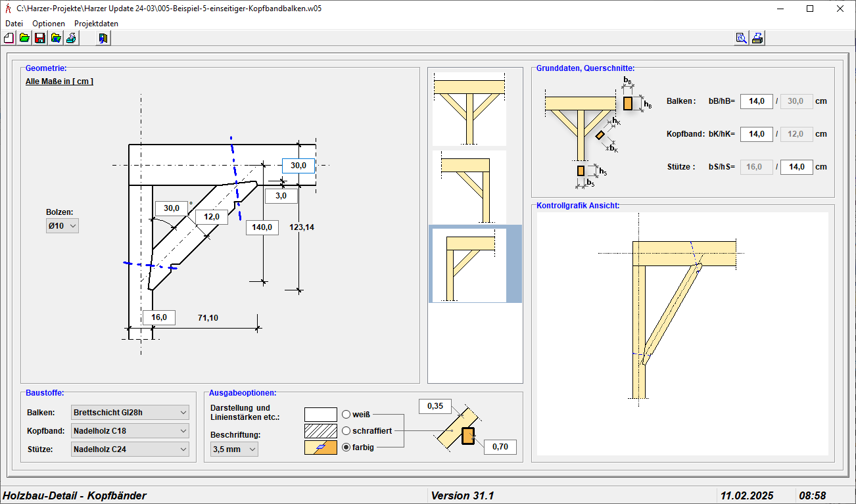
Task: Click the orange farbig color swatch
Action: pos(320,447)
